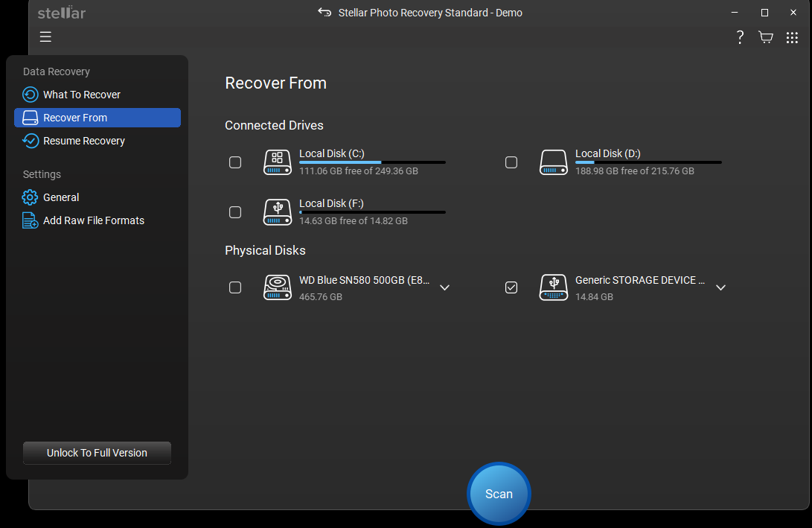
Task: Click the Local Disk (D:) drive icon
Action: pos(554,162)
